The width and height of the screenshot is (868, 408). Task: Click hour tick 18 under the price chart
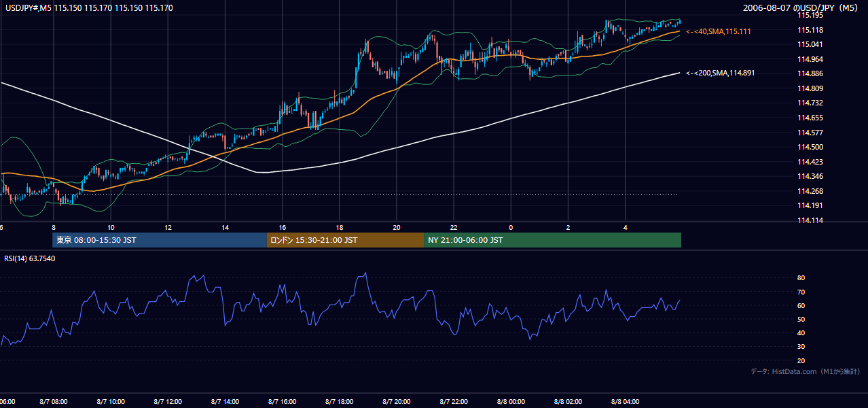point(339,228)
